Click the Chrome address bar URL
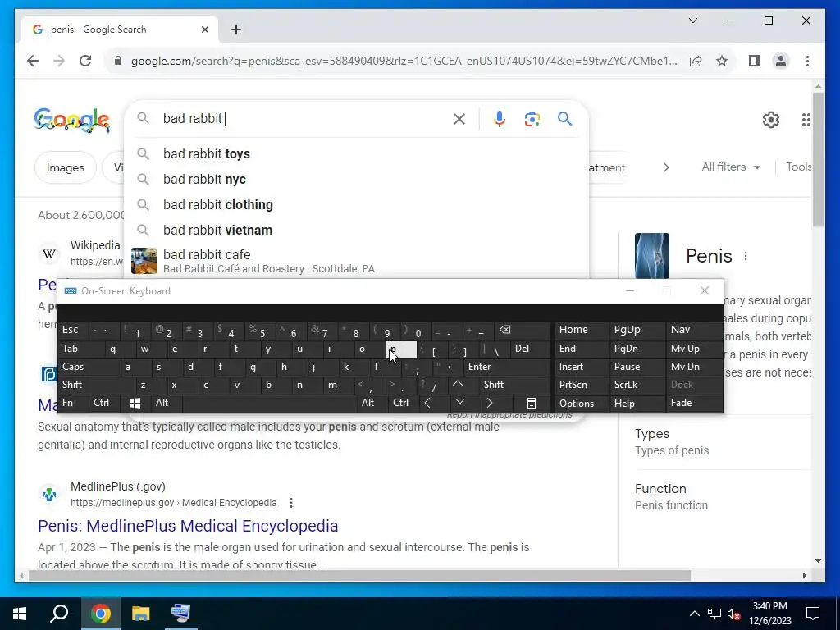Viewport: 840px width, 630px height. point(404,61)
